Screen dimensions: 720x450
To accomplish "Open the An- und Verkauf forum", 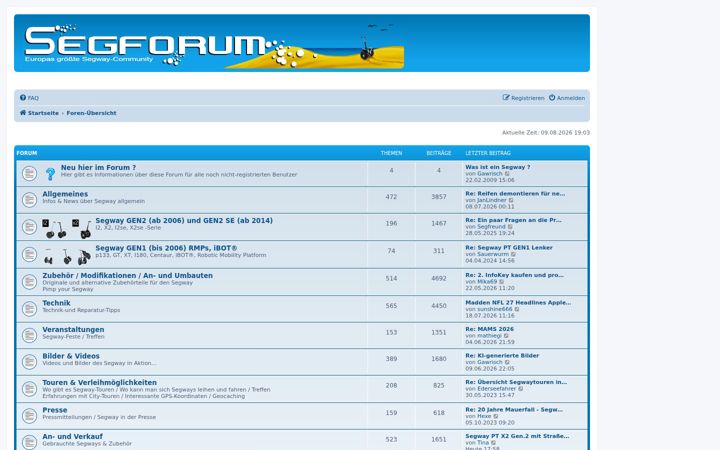I will [73, 437].
